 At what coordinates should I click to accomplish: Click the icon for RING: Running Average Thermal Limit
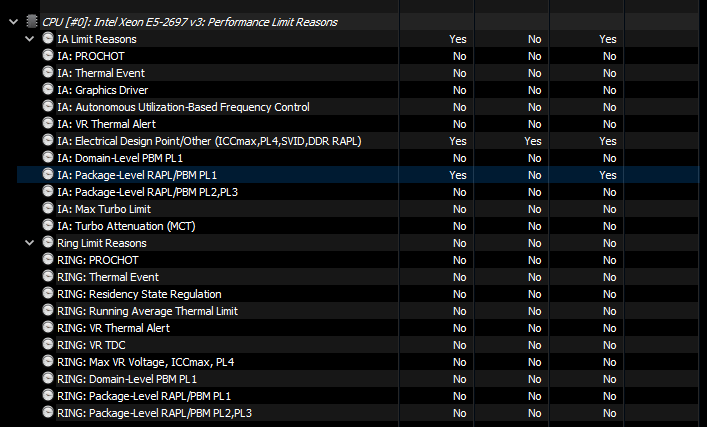pos(48,310)
